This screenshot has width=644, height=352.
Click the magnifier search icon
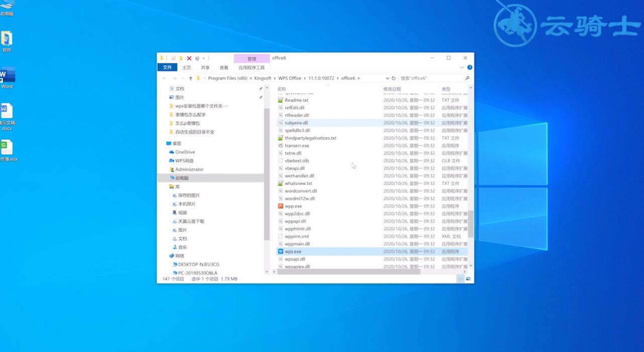[x=467, y=78]
